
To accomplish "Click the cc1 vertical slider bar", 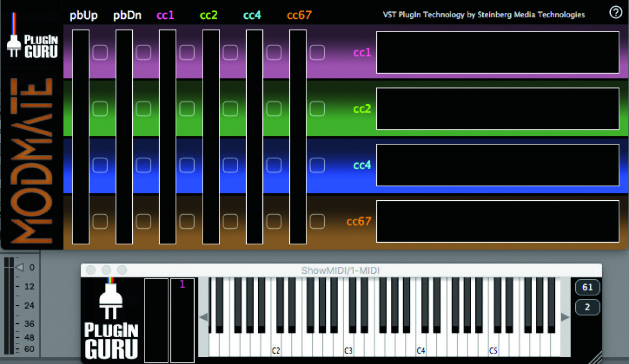I will 168,137.
